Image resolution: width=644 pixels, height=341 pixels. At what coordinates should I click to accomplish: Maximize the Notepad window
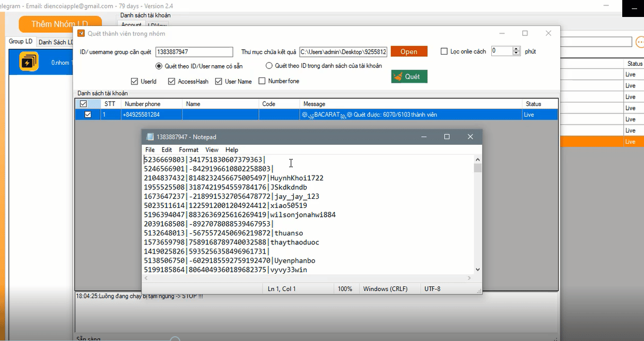click(447, 137)
